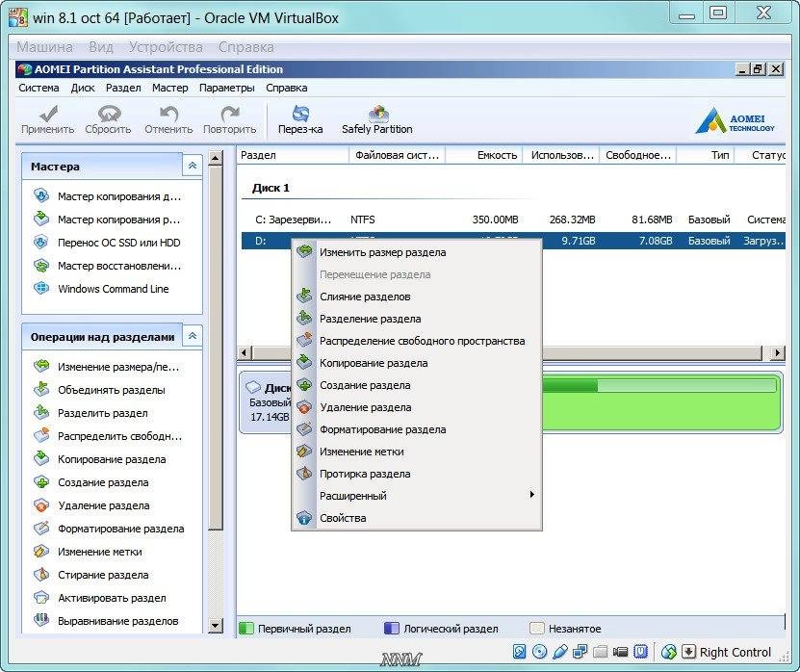The image size is (800, 672).
Task: Click the sidebar Копирование раздела icon
Action: [x=41, y=458]
